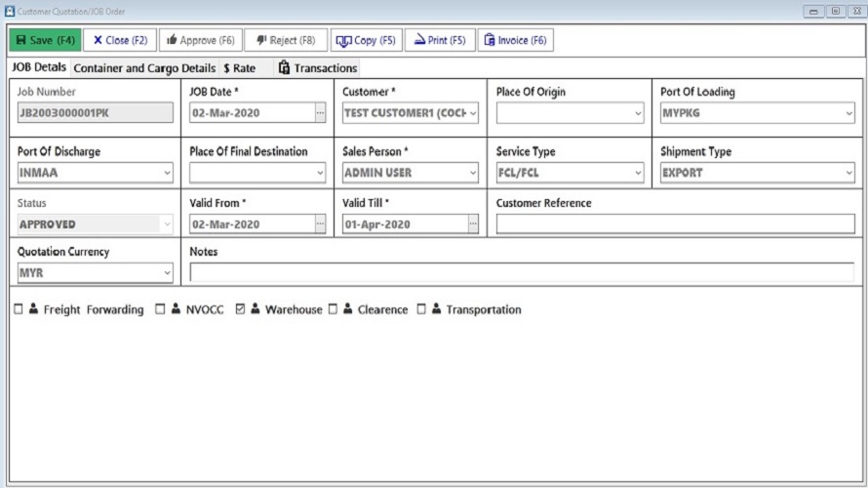Enable the Freight Forwarding checkbox
Image resolution: width=868 pixels, height=488 pixels.
[x=19, y=309]
